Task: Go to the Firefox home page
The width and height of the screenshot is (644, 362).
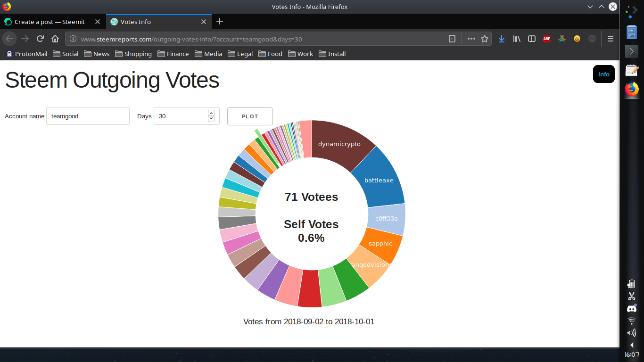Action: pos(55,39)
